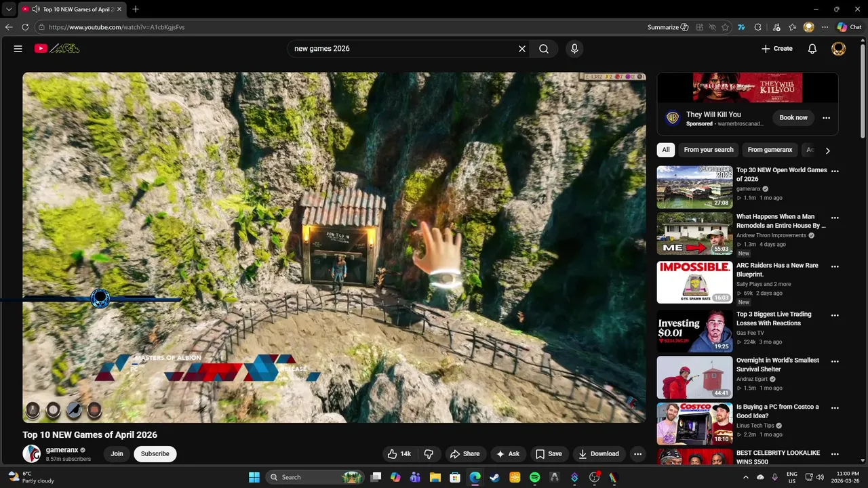Open options menu for They Will Kill You ad
This screenshot has height=488, width=868.
826,118
